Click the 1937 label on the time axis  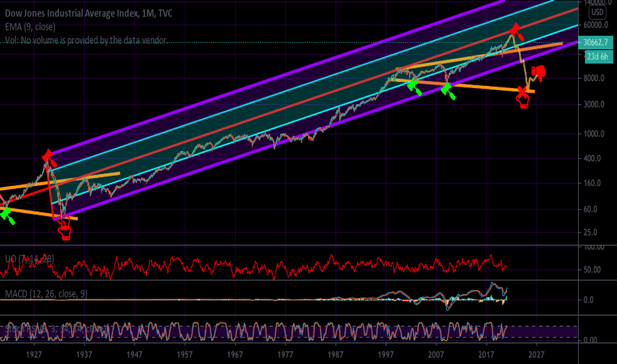tap(84, 355)
